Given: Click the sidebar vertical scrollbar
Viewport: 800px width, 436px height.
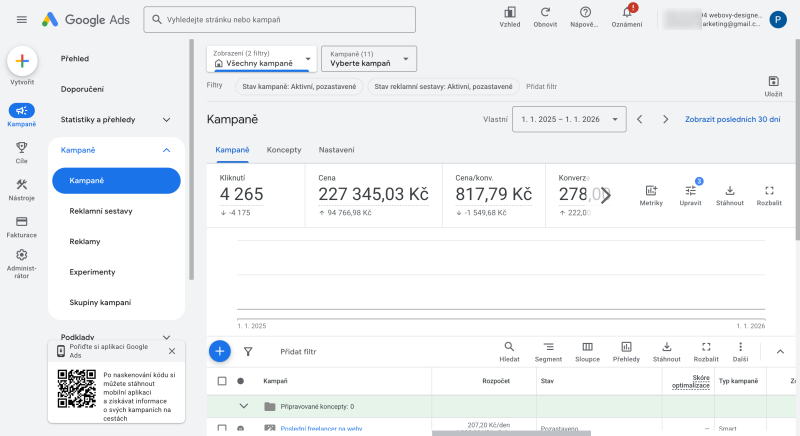Looking at the screenshot, I should 192,160.
